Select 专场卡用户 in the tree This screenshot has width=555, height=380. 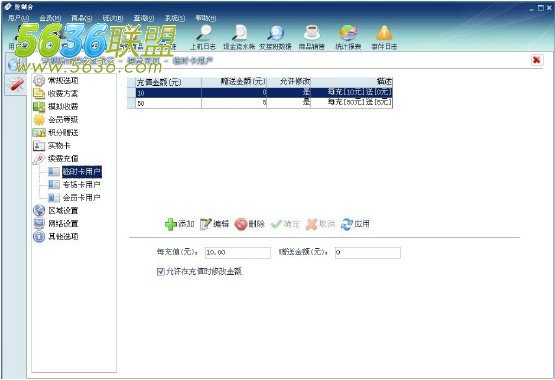click(81, 184)
